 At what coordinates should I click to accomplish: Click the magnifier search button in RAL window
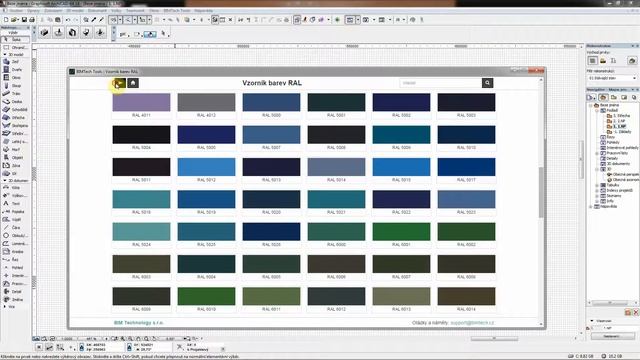[x=487, y=83]
